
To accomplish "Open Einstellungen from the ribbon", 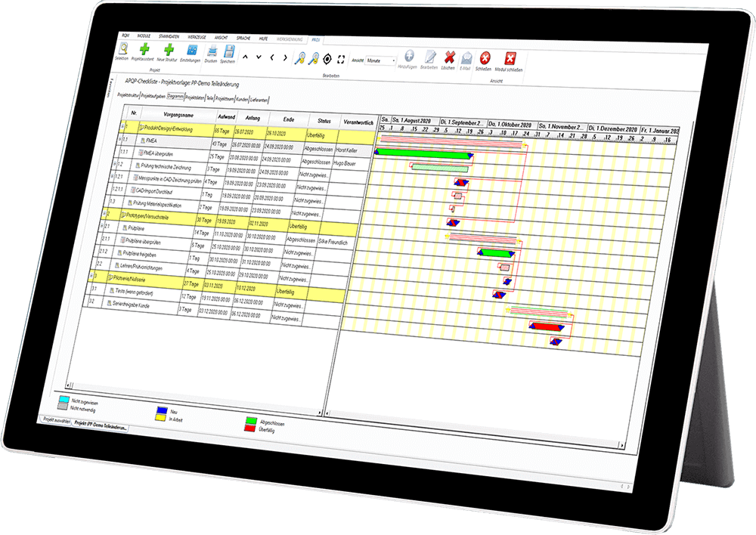I will pyautogui.click(x=192, y=52).
